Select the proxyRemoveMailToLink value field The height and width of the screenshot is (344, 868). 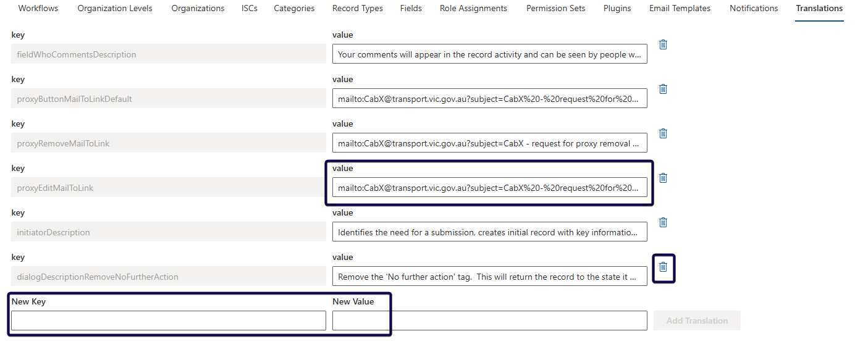489,143
